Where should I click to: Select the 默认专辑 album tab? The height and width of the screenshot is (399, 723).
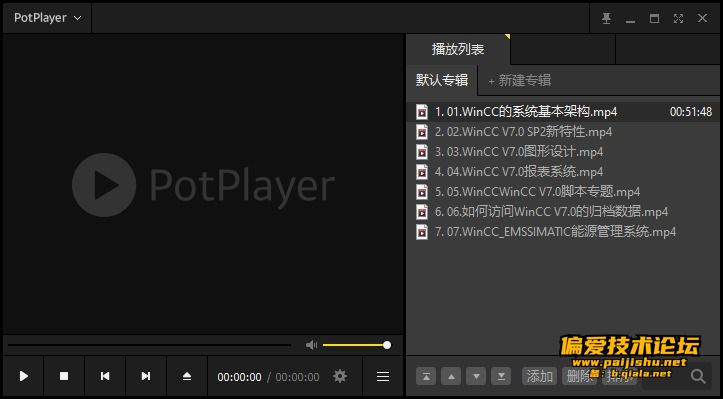tap(442, 80)
